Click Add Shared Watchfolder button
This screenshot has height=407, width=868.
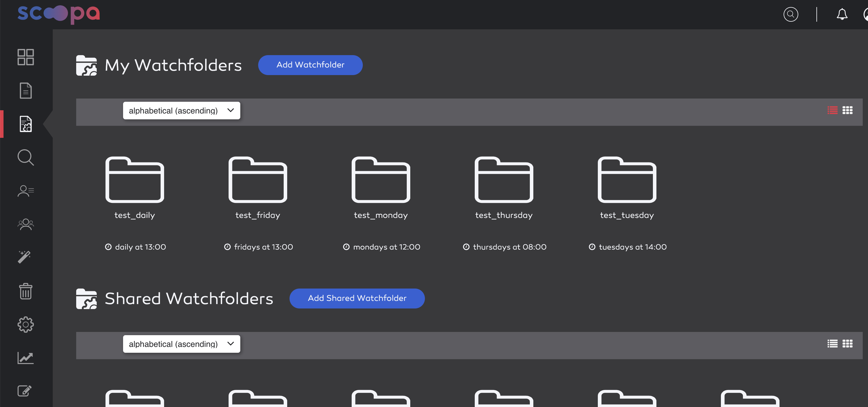click(x=357, y=298)
